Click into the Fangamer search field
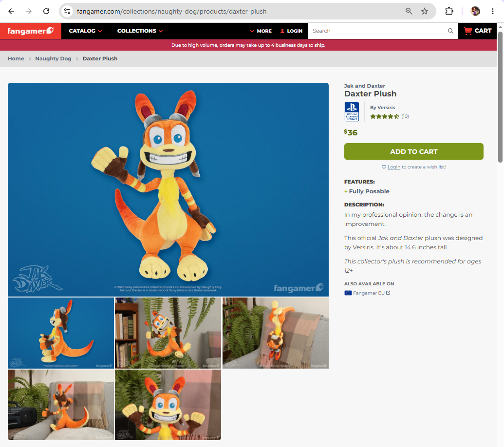This screenshot has height=447, width=504. [378, 31]
